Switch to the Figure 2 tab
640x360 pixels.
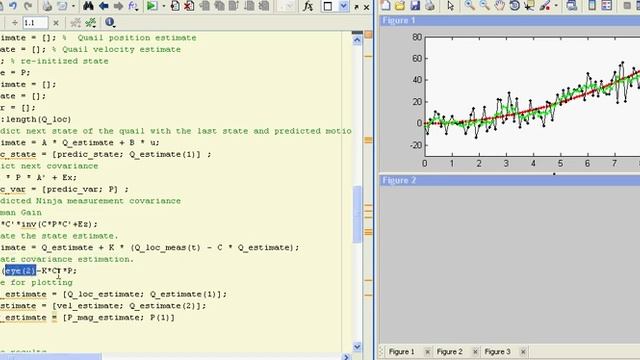449,351
